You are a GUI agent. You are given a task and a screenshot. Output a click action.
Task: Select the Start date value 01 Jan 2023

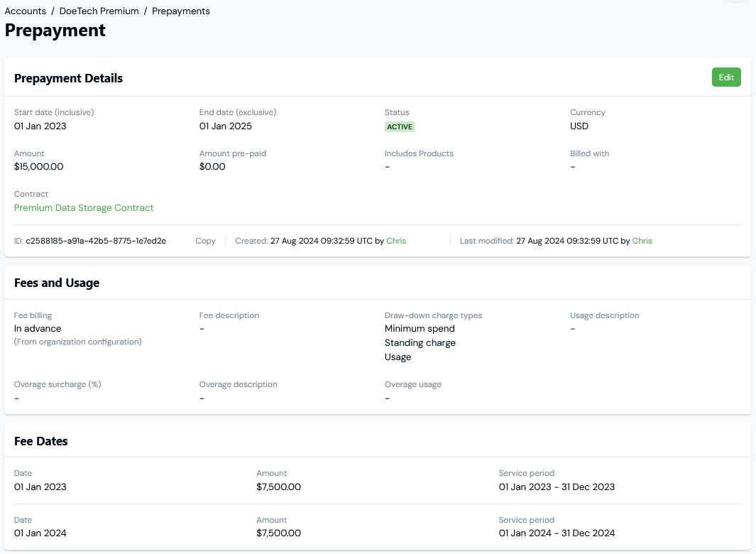(x=38, y=126)
